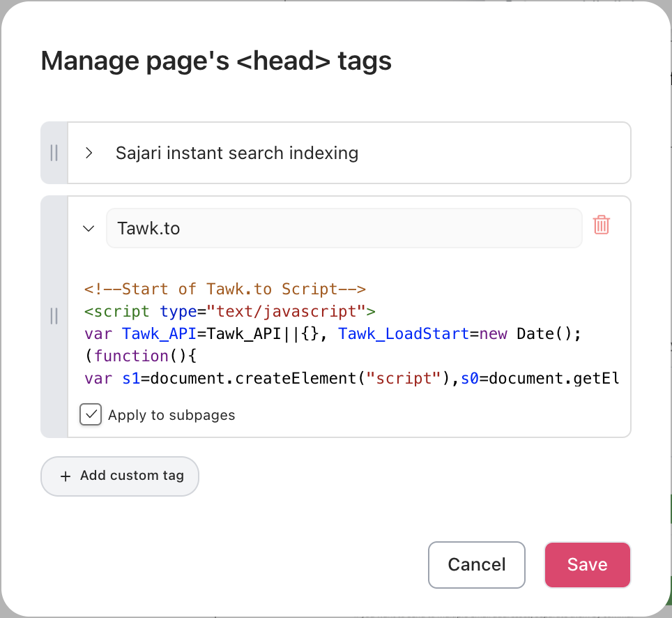Expand the Sajari instant search indexing chevron

coord(89,153)
